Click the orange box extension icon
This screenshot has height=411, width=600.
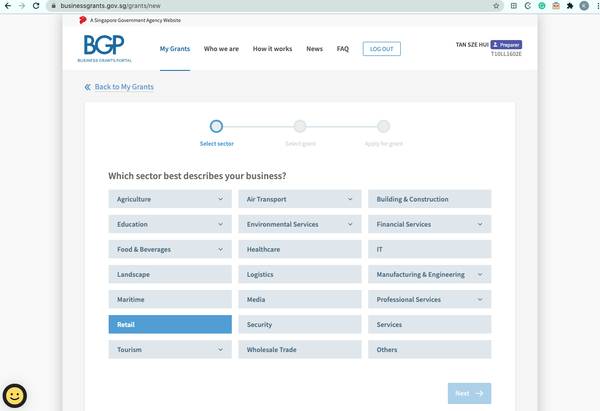pyautogui.click(x=556, y=6)
